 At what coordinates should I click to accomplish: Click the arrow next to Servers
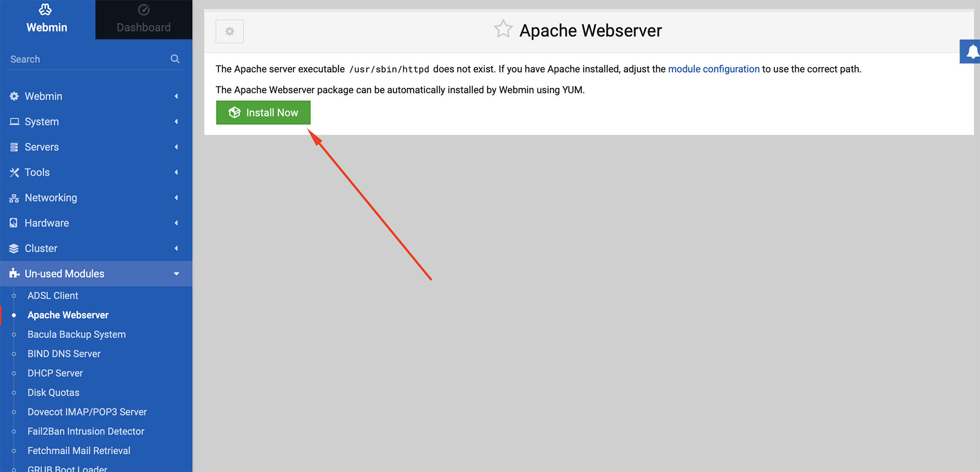(x=176, y=147)
